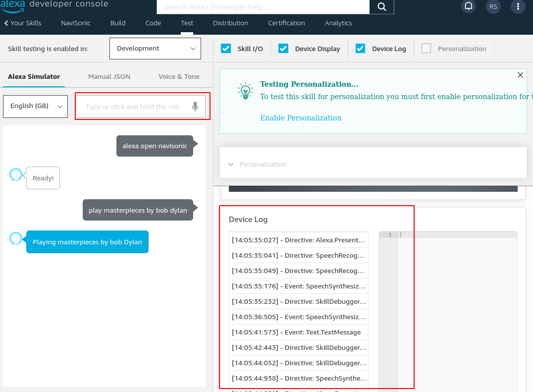
Task: Click the microphone icon in simulator input
Action: point(196,107)
